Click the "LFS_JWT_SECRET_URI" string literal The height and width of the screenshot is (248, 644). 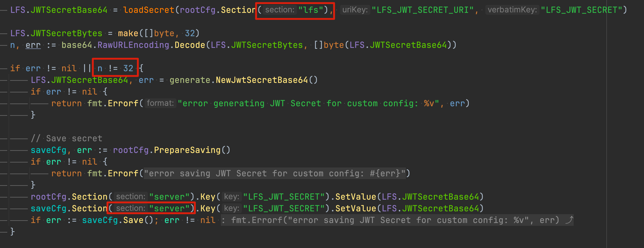click(x=422, y=10)
